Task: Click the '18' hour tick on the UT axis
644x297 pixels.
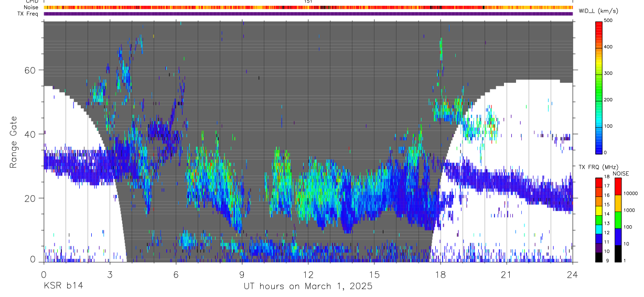Action: [x=441, y=274]
